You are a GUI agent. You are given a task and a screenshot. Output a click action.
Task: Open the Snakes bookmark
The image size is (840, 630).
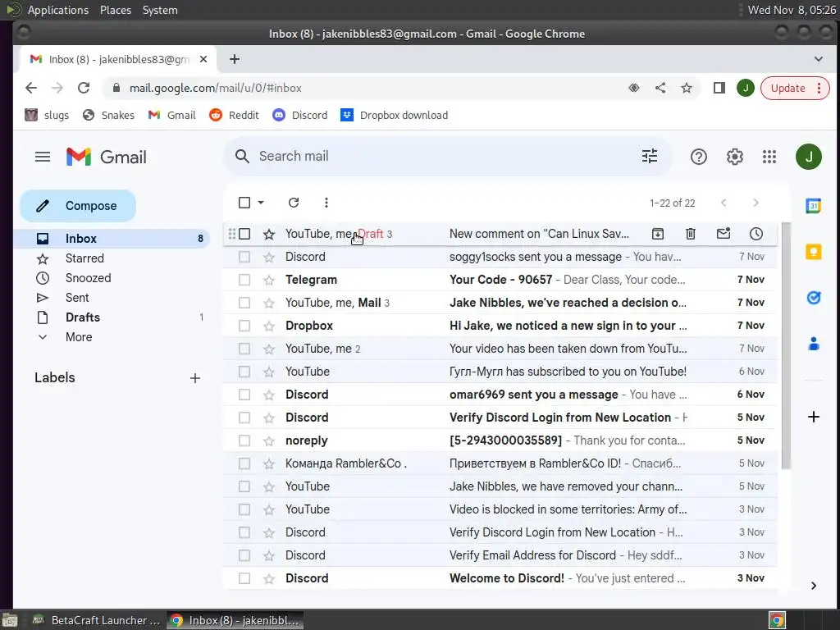pyautogui.click(x=108, y=115)
